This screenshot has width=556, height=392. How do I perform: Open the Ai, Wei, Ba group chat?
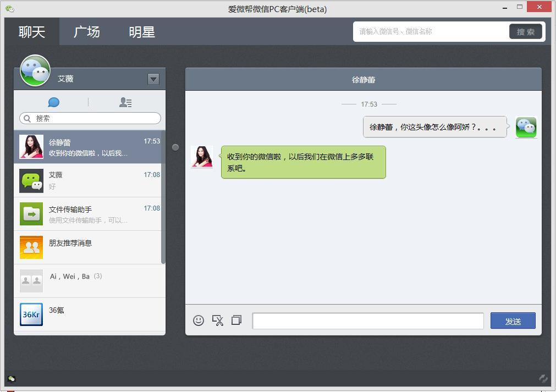[89, 281]
